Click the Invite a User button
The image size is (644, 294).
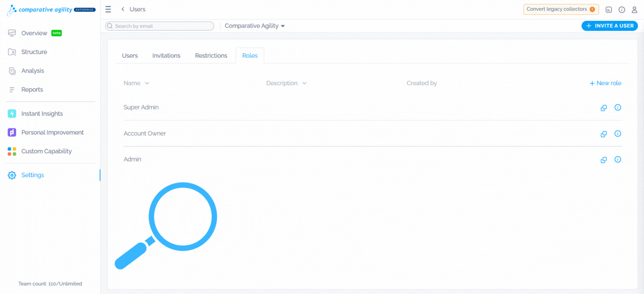pos(609,26)
